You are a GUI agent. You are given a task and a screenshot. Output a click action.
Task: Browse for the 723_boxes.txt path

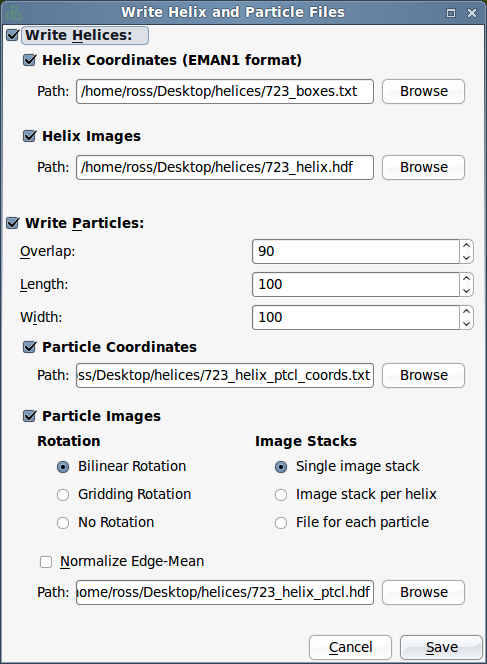click(423, 91)
